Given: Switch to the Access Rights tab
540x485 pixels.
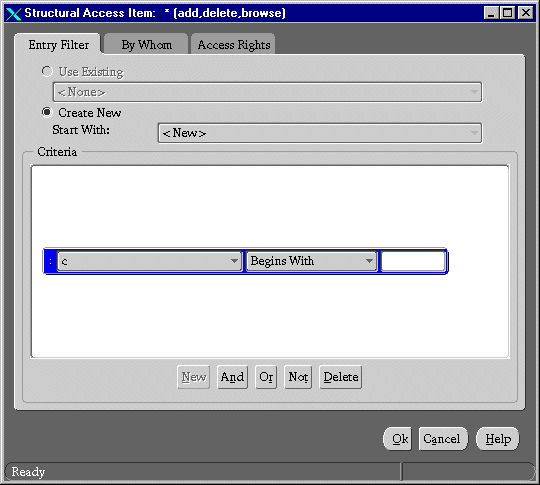Looking at the screenshot, I should pos(233,45).
